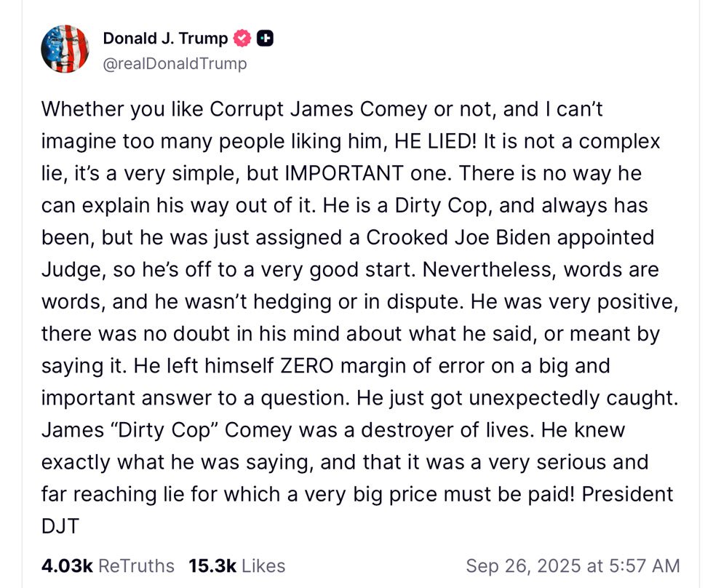View the 4.03k ReTruths count
This screenshot has height=588, width=713.
(x=67, y=565)
